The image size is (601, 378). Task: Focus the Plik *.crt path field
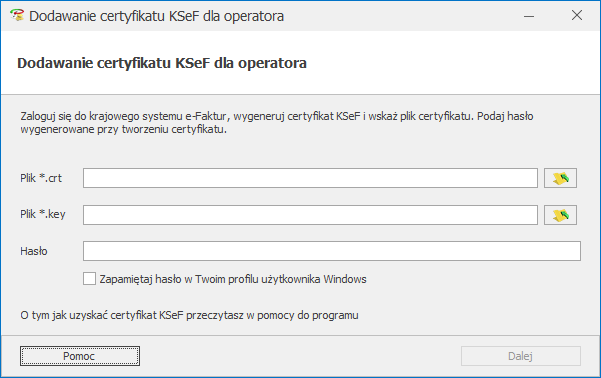click(310, 178)
